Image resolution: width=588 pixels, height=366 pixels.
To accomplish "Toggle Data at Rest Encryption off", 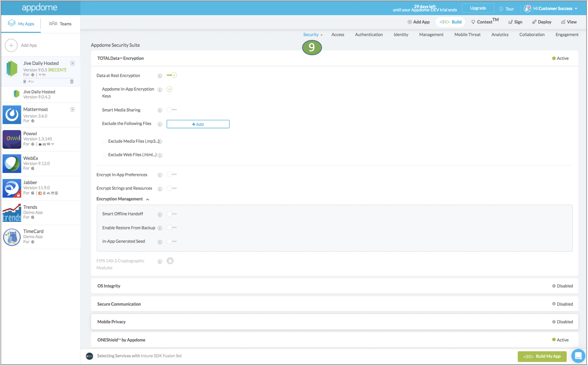I will click(x=172, y=75).
